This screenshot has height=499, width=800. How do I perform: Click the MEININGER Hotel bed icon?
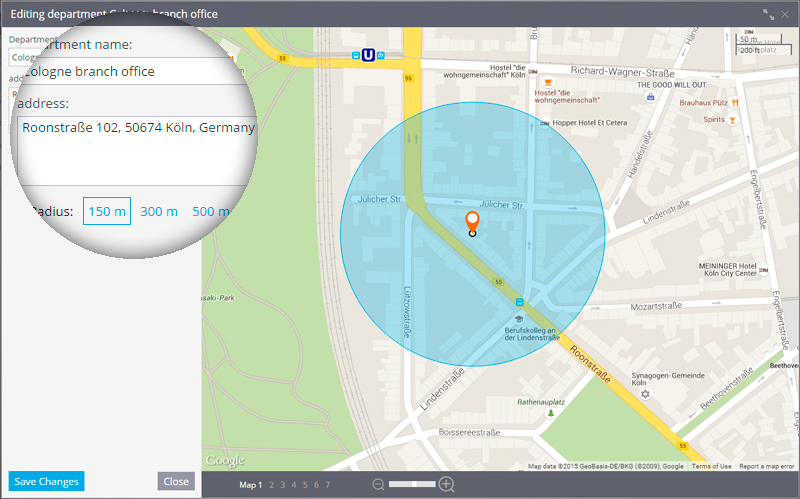coord(764,269)
